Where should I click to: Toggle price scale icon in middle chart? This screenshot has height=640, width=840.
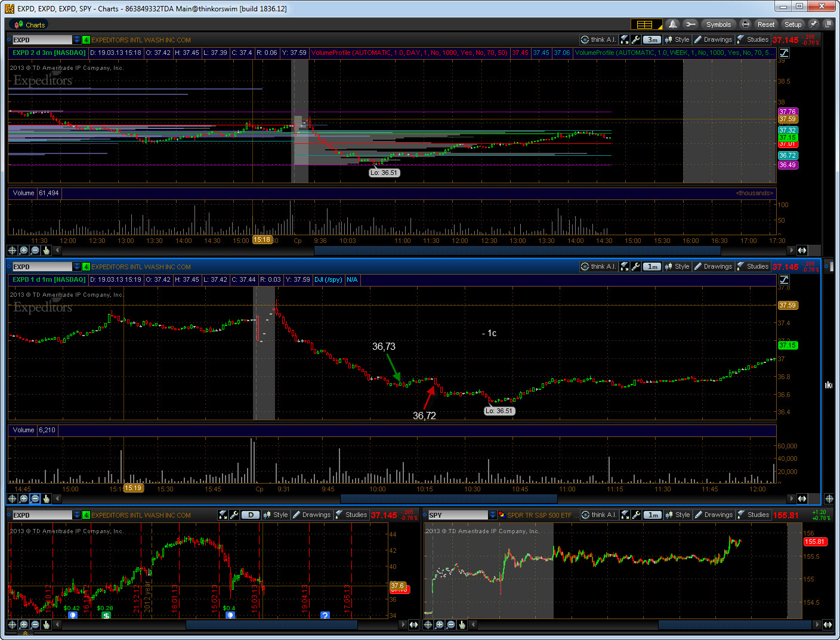[x=784, y=279]
